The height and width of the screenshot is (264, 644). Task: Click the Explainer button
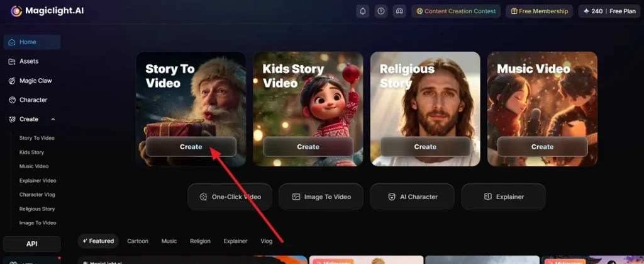[504, 197]
